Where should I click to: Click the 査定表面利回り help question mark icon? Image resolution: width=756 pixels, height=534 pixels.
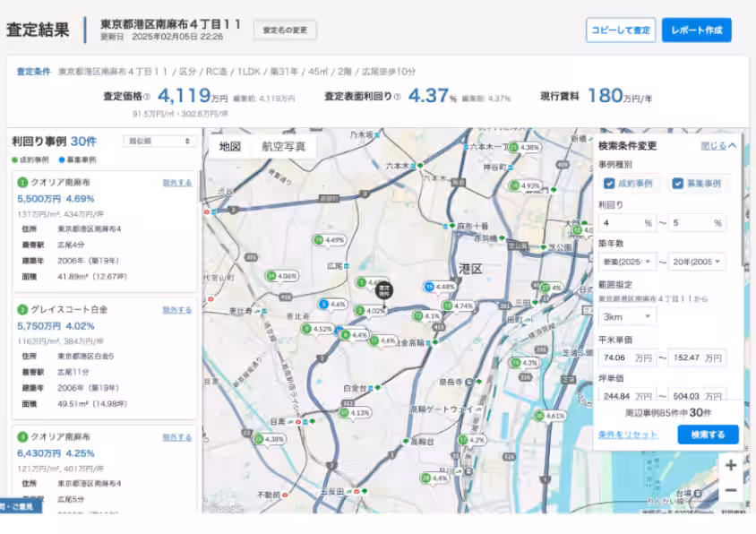point(397,97)
